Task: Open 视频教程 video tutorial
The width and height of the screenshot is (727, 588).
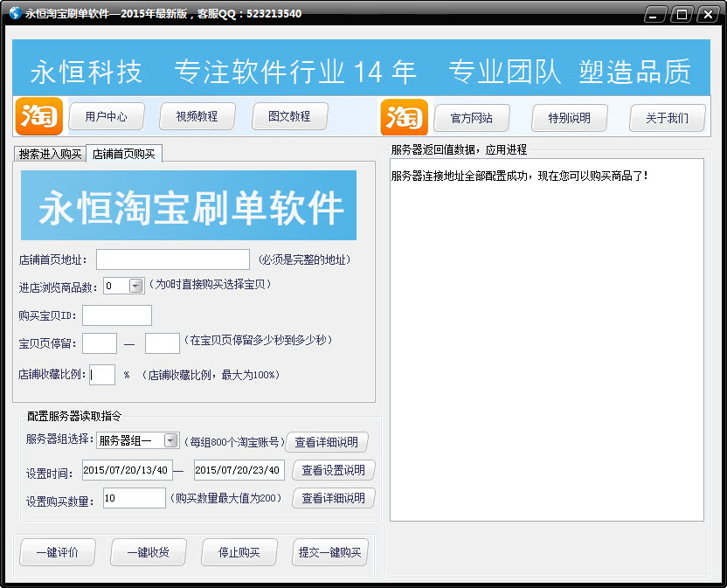Action: pos(197,116)
